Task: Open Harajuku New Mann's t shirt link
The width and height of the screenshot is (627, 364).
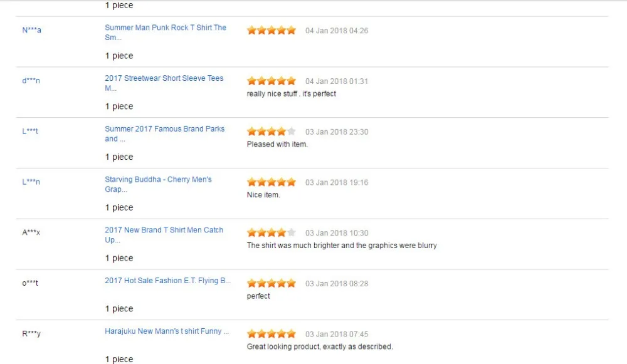Action: pos(167,331)
